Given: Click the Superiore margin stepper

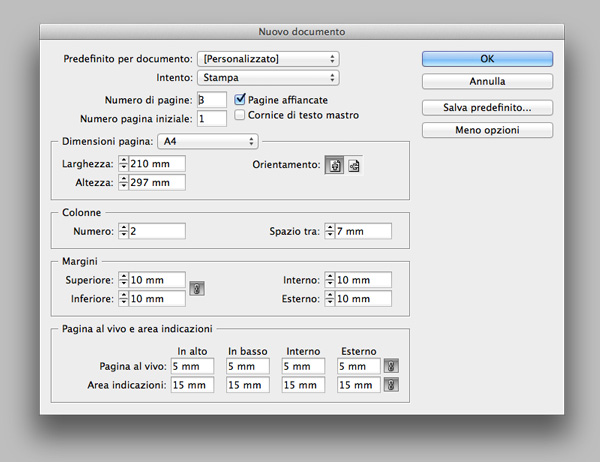Looking at the screenshot, I should click(x=123, y=280).
